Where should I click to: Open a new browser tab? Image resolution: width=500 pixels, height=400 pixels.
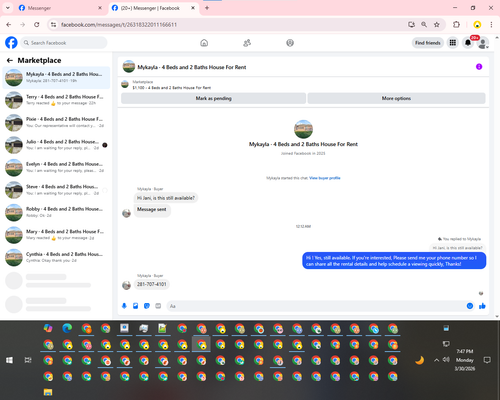point(207,8)
